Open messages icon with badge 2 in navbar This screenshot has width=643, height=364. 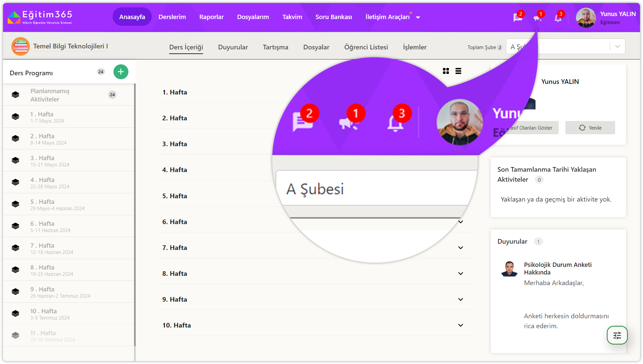point(518,18)
